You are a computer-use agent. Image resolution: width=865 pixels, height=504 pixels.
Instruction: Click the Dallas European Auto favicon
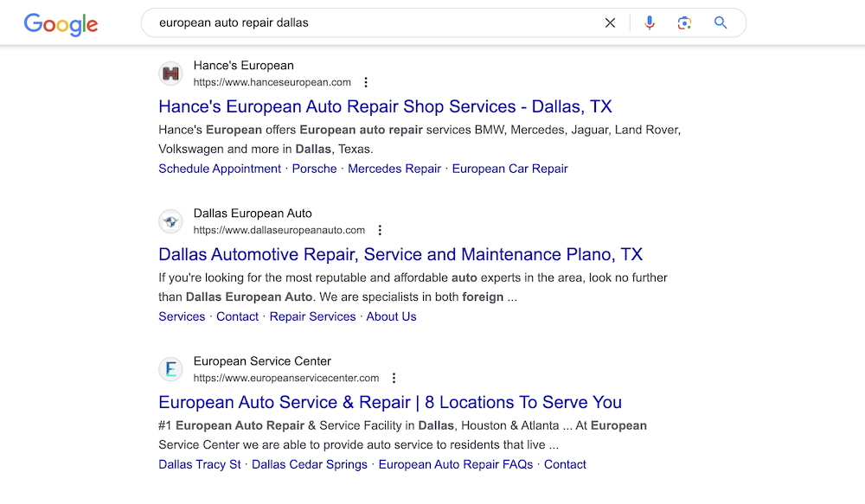pyautogui.click(x=170, y=221)
